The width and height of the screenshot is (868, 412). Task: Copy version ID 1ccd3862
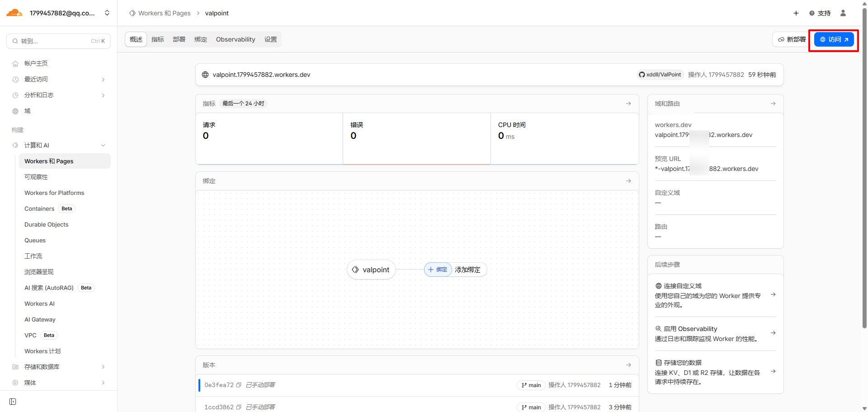[x=239, y=407]
